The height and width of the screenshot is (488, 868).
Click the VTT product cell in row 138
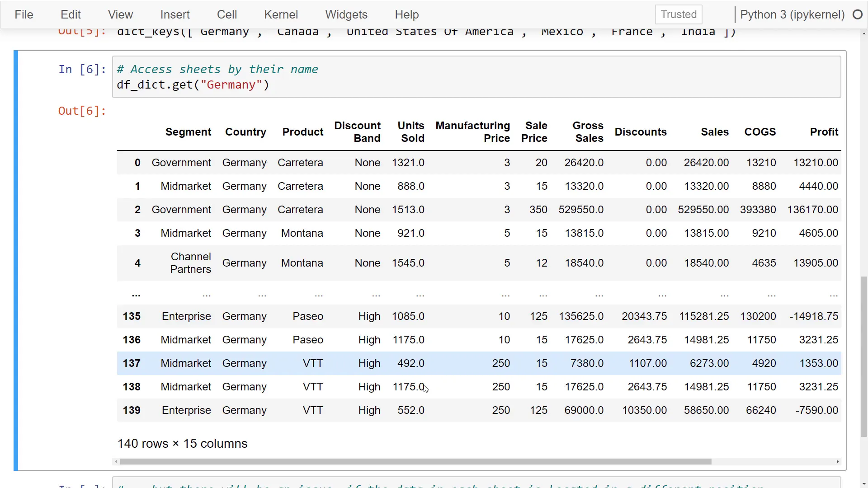pos(313,387)
